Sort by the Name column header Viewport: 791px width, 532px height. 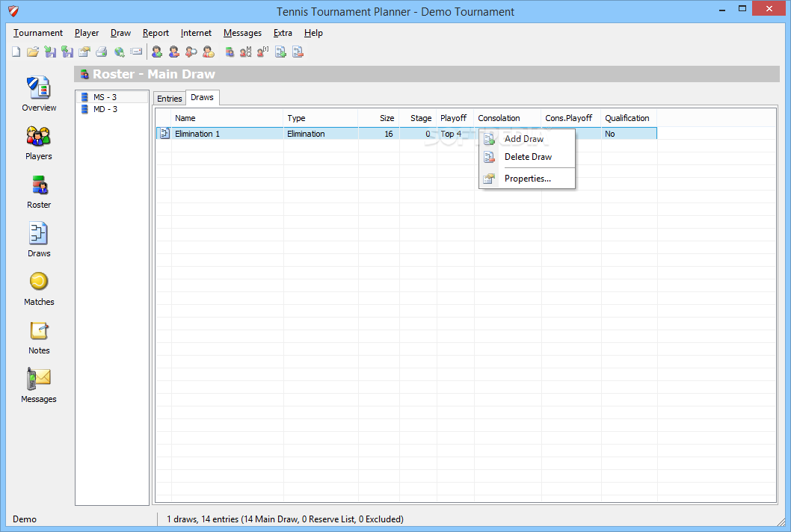click(x=227, y=118)
